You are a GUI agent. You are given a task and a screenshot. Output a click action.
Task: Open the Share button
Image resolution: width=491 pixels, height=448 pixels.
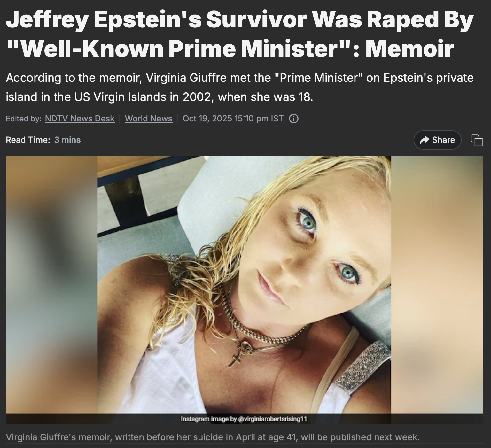[437, 140]
